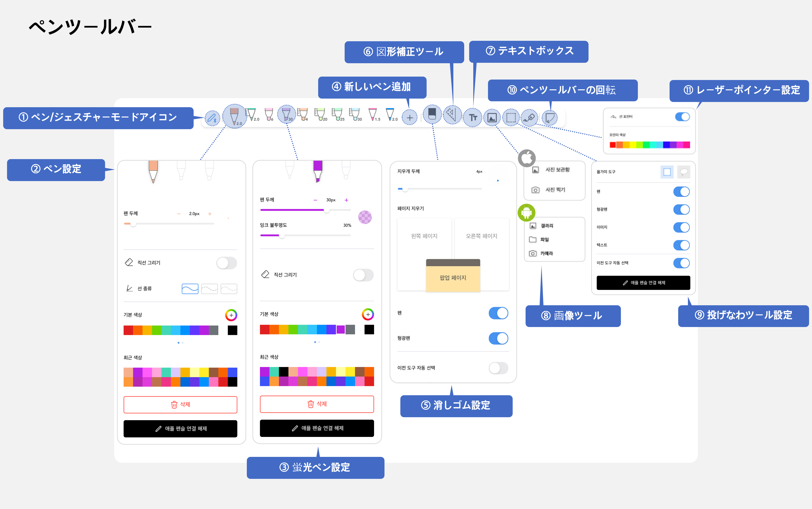Turn off 펜 toggle in eraser settings
This screenshot has height=509, width=812.
click(498, 313)
